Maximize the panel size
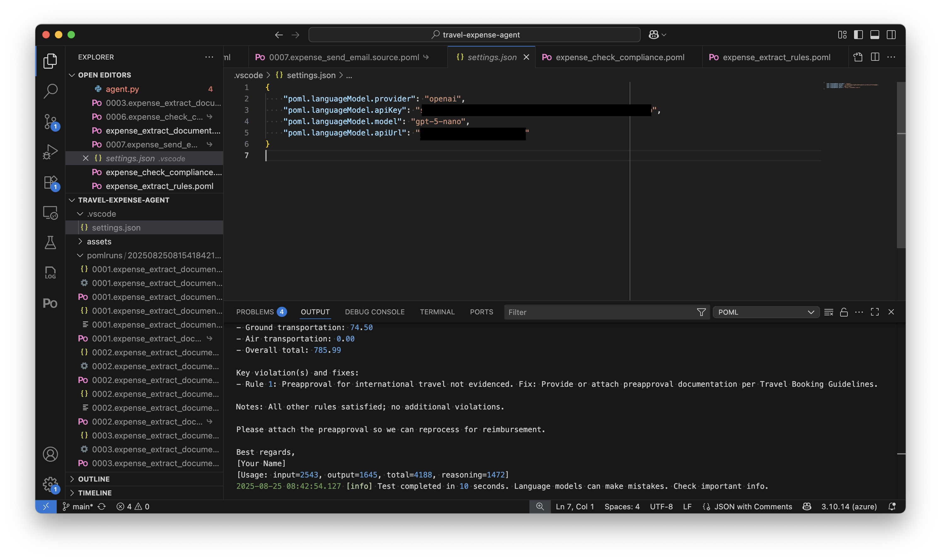 pos(875,312)
